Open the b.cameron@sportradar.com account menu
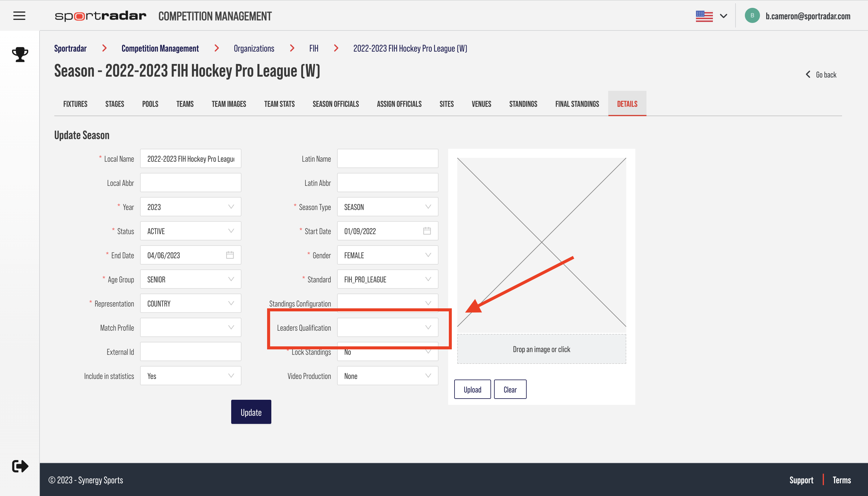This screenshot has height=496, width=868. pos(808,16)
